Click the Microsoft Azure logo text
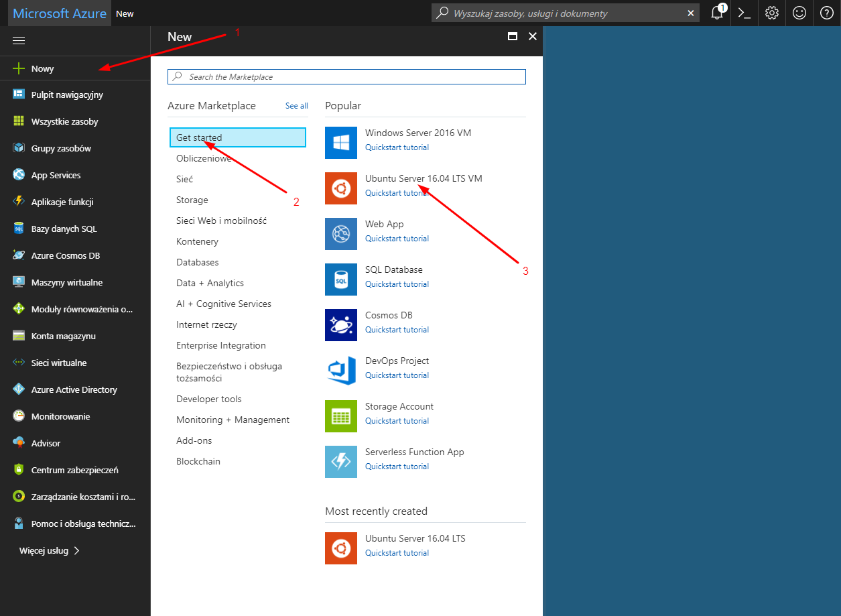 coord(60,13)
